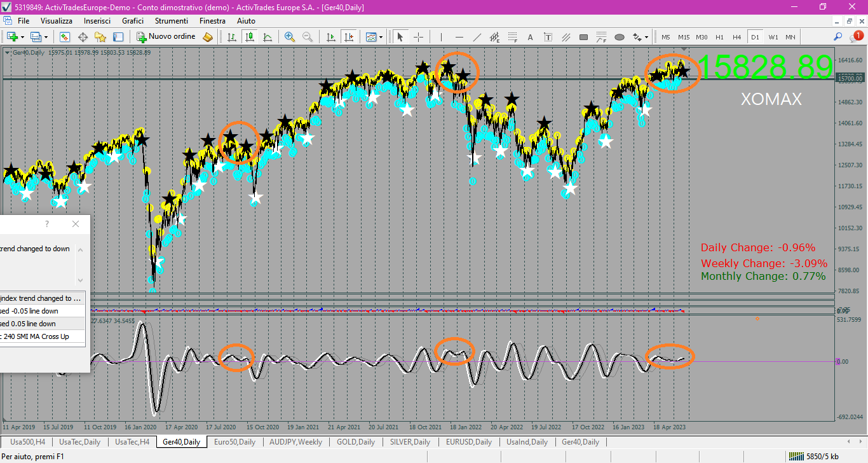Screen dimensions: 868x463
Task: Open the Data Window crosshair icon
Action: pos(83,37)
